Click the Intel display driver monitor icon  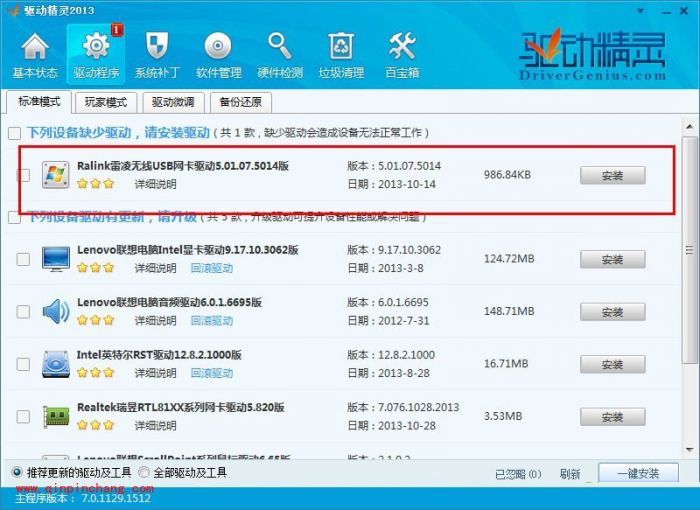click(56, 259)
